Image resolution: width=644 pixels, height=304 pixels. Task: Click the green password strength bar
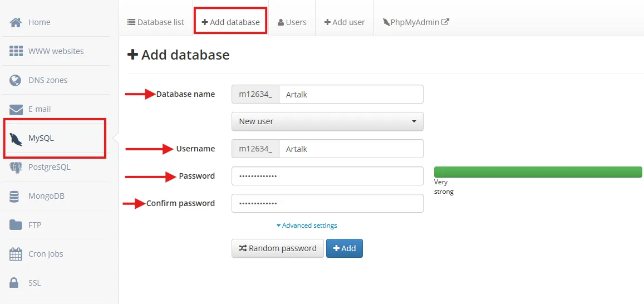click(x=538, y=172)
